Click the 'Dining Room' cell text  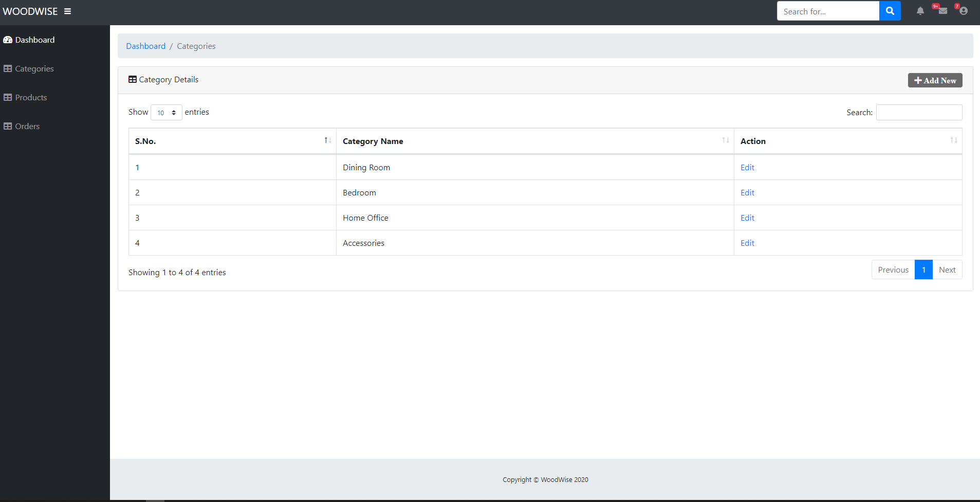366,168
